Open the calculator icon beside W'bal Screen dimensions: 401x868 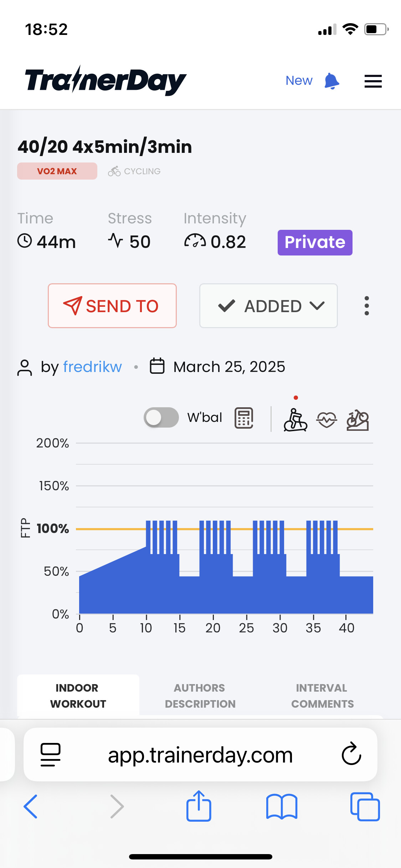click(244, 418)
